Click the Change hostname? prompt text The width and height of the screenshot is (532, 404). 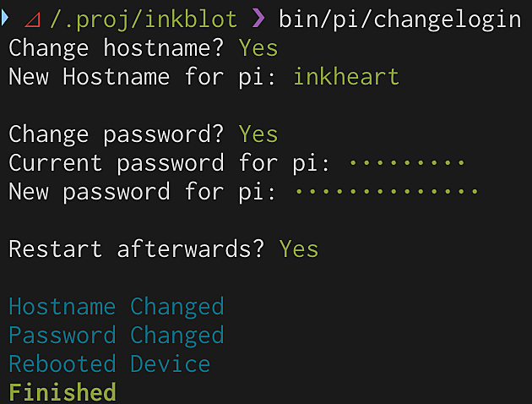(x=117, y=48)
